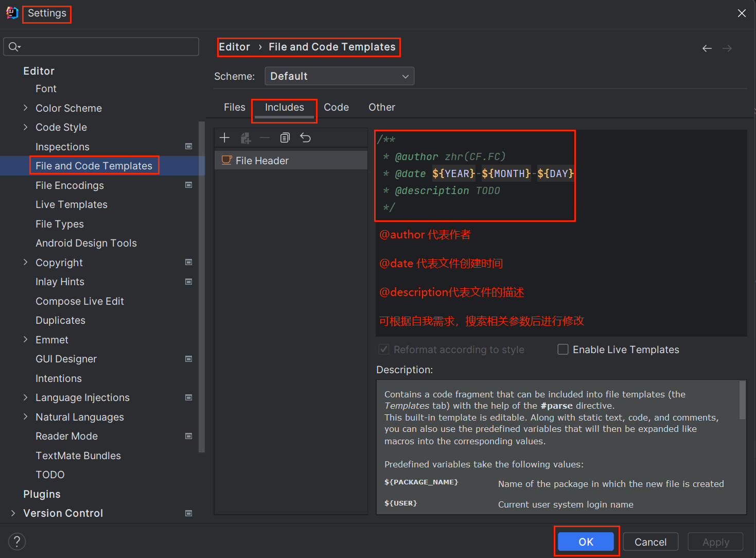Screen dimensions: 756x558
Task: Open Inspections settings page
Action: pyautogui.click(x=63, y=147)
